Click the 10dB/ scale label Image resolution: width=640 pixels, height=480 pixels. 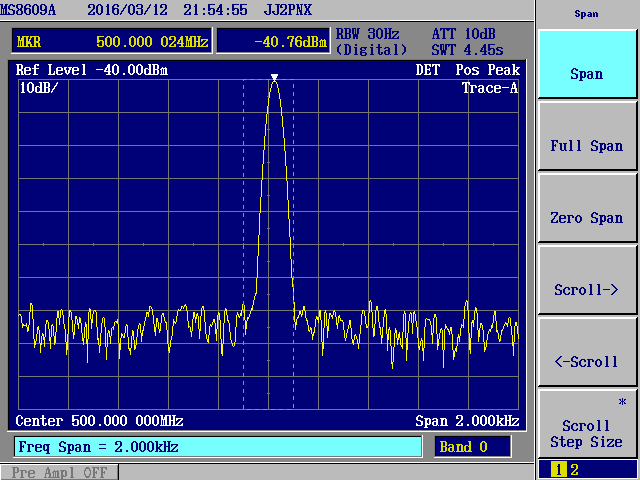pyautogui.click(x=39, y=88)
